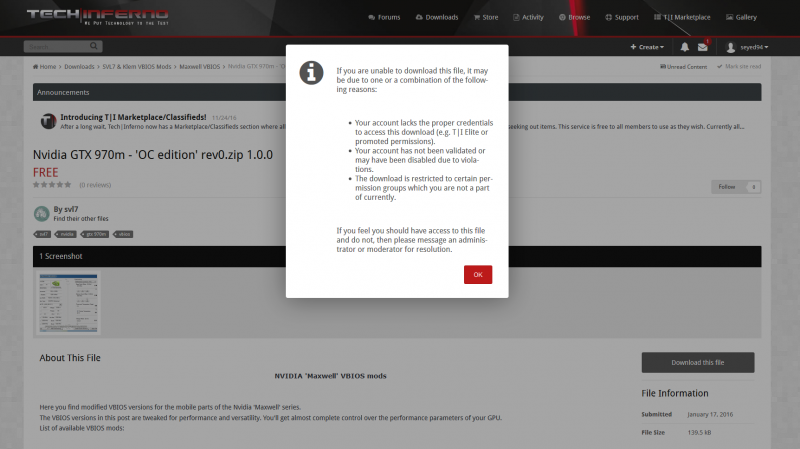
Task: Go to the Store page
Action: [486, 17]
